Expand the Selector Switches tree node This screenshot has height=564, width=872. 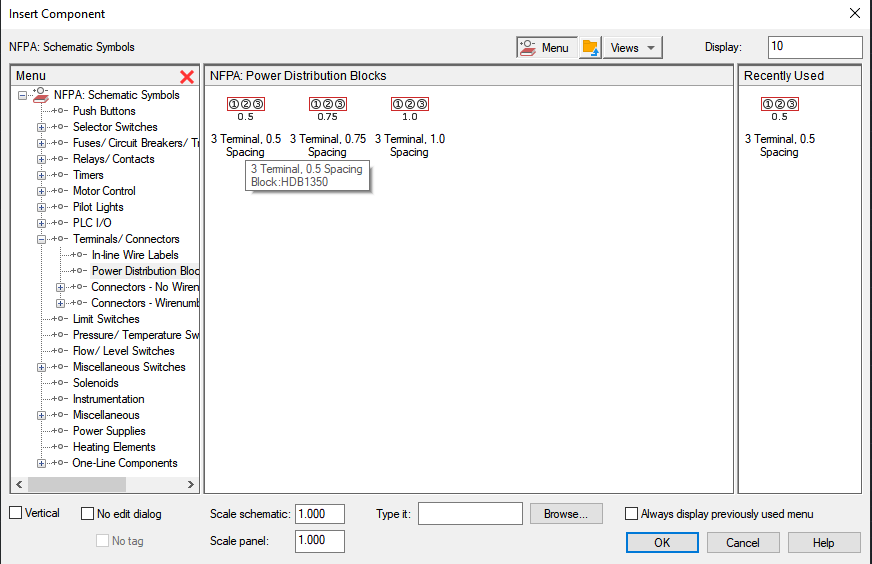41,127
